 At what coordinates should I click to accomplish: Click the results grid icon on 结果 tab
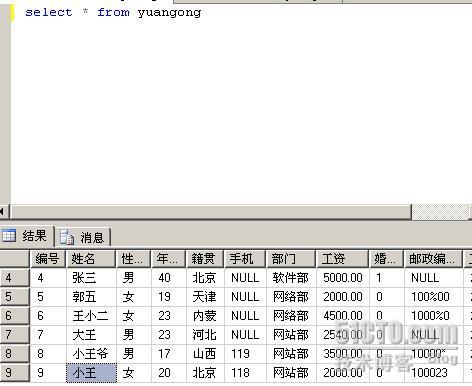(9, 236)
